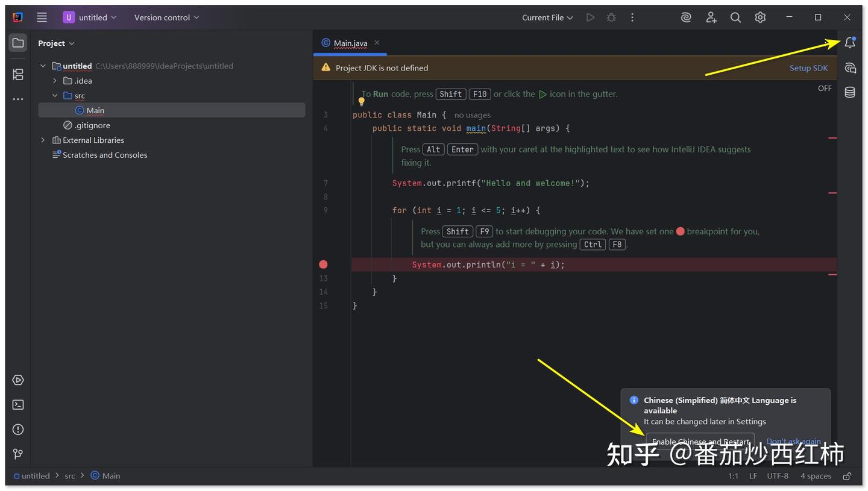Collapse the src folder
This screenshot has height=491, width=868.
click(x=55, y=96)
